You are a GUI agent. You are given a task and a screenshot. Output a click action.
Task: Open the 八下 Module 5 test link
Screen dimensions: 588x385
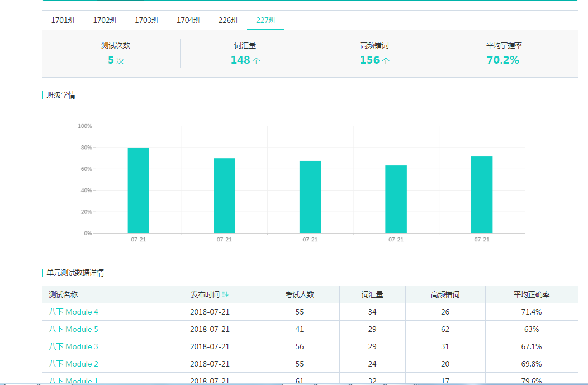[74, 329]
